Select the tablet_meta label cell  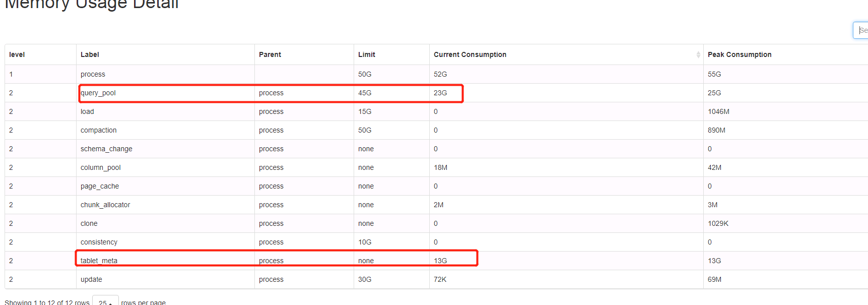pyautogui.click(x=99, y=261)
